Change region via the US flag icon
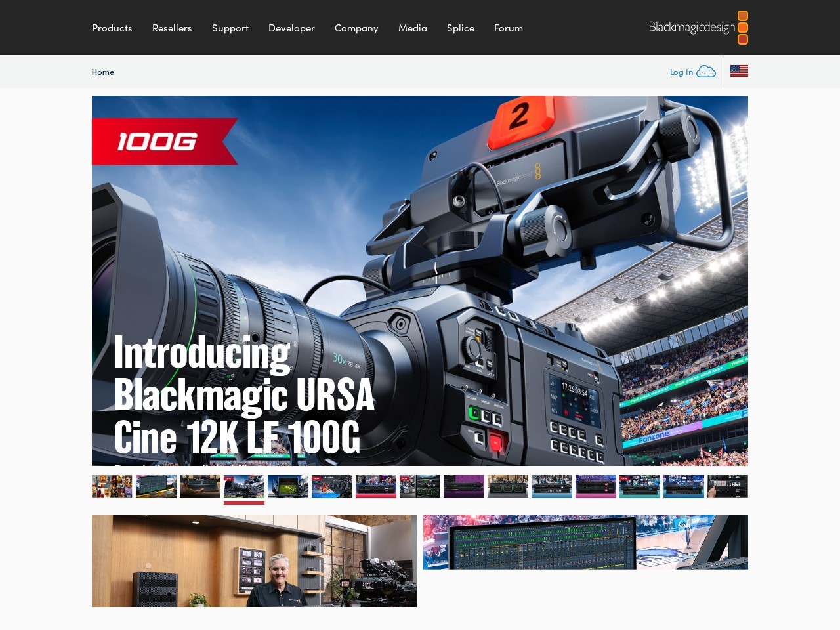Screen dimensions: 840x630 pyautogui.click(x=739, y=71)
